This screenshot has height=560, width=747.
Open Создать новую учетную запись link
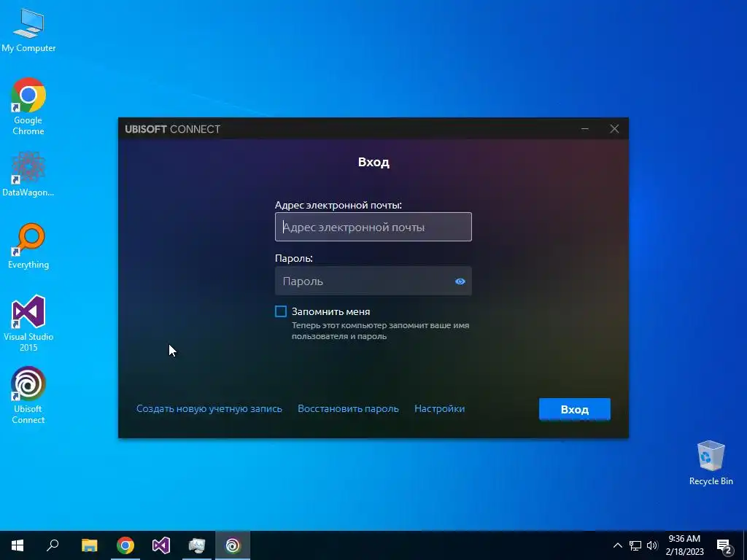click(x=209, y=408)
